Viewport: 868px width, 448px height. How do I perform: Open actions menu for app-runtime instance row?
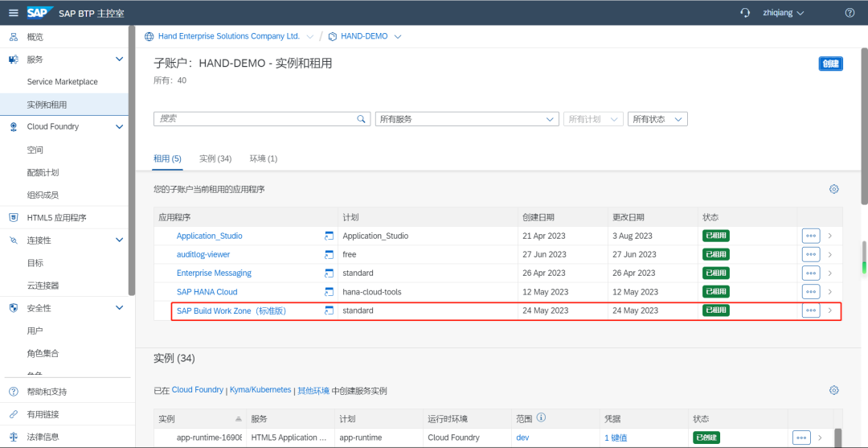click(x=801, y=438)
